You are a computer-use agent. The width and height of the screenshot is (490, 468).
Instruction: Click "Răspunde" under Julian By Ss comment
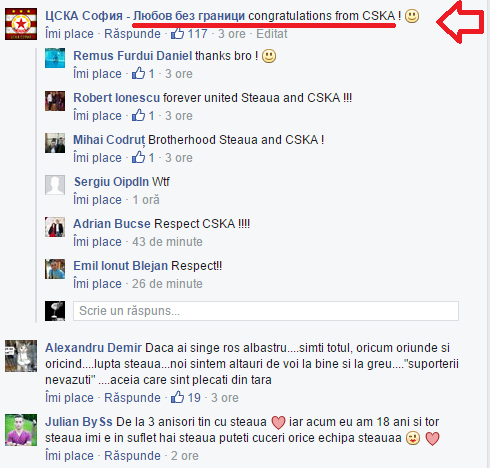[132, 456]
